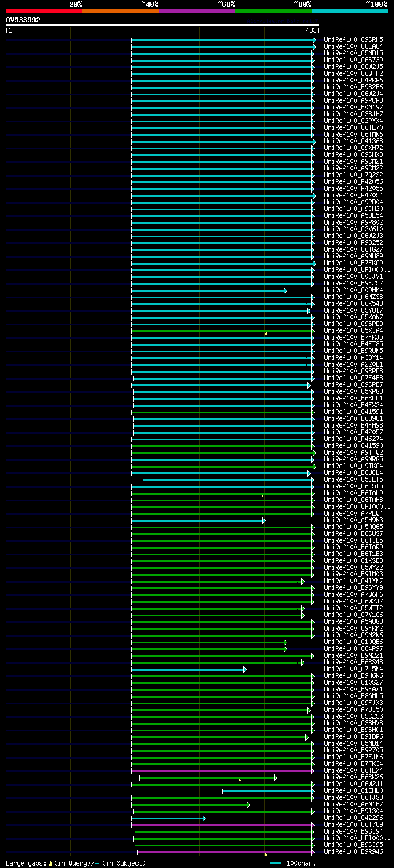Screen dimensions: 394x868
Task: Select the UniRef100_A9TTQ2 label
Action: [353, 452]
